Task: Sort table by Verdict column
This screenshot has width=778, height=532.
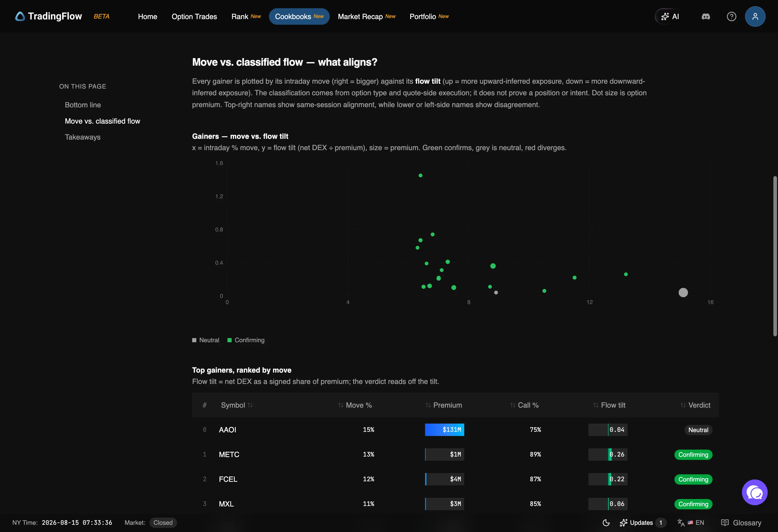Action: (x=695, y=405)
